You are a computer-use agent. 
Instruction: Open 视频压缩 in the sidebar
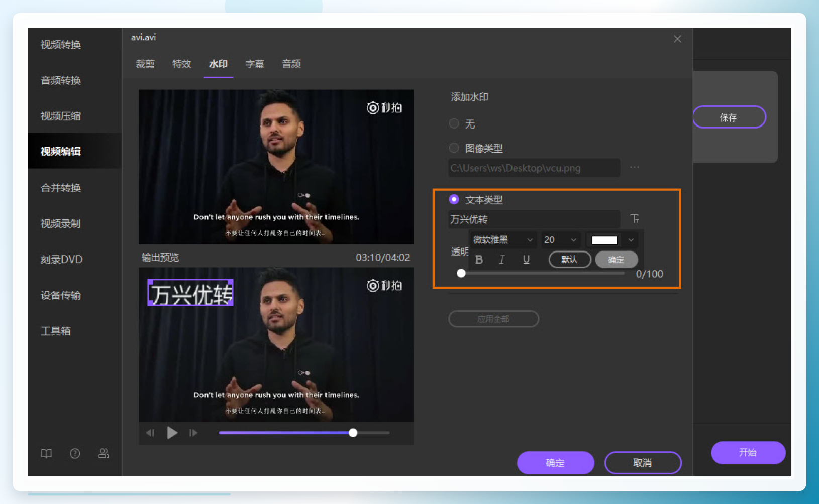pyautogui.click(x=61, y=116)
